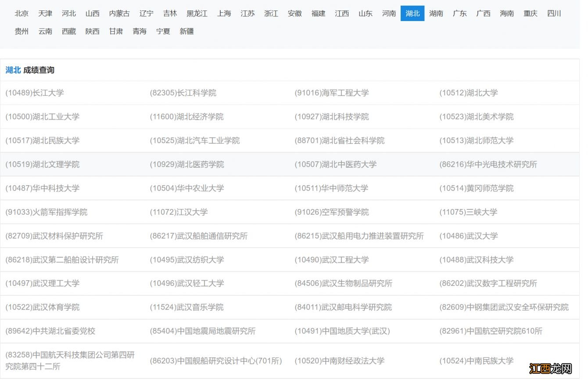Image resolution: width=588 pixels, height=382 pixels.
Task: Select (10507)湖北中医药大学
Action: click(x=336, y=164)
